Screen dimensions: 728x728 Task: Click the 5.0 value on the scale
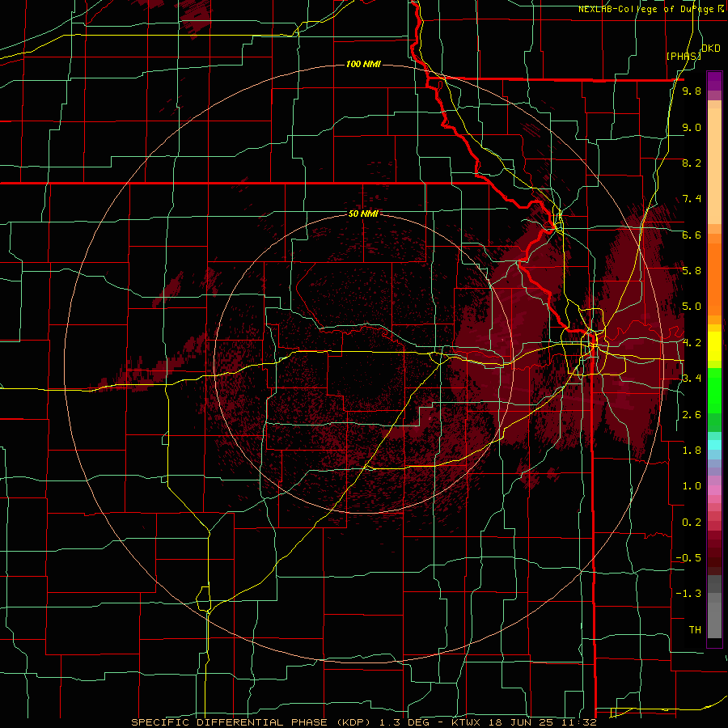[x=692, y=307]
